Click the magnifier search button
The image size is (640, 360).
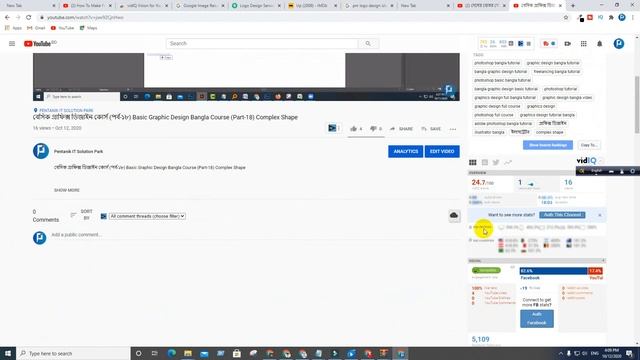pyautogui.click(x=368, y=44)
